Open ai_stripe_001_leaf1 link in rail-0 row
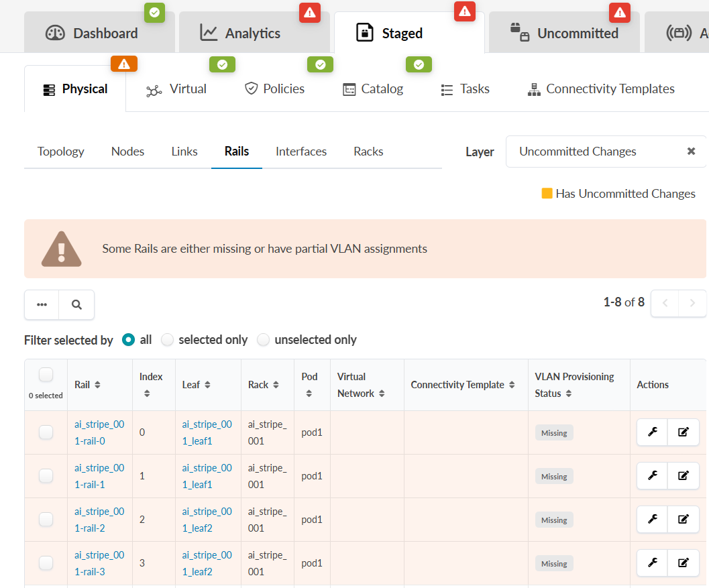The width and height of the screenshot is (709, 588). click(x=207, y=432)
